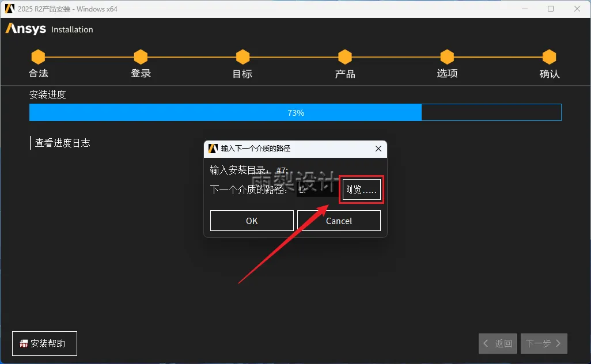Click the 73% installation progress bar

[295, 112]
